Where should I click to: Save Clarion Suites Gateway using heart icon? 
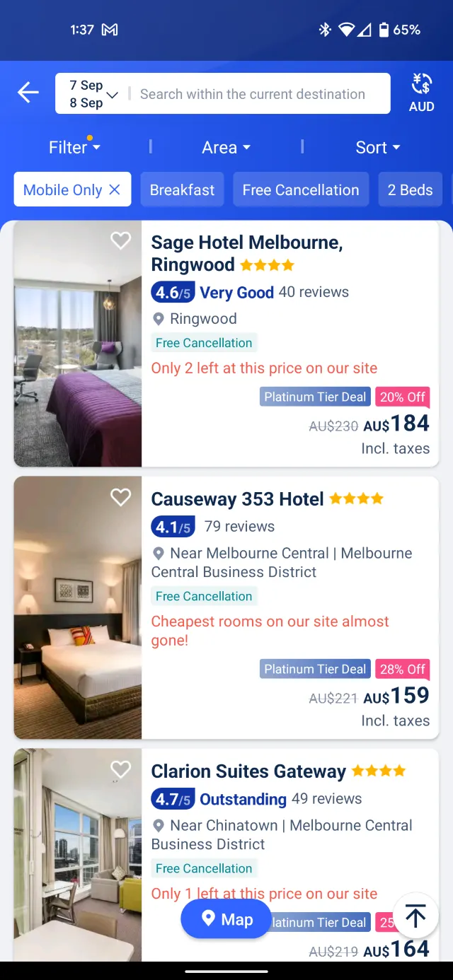click(121, 769)
